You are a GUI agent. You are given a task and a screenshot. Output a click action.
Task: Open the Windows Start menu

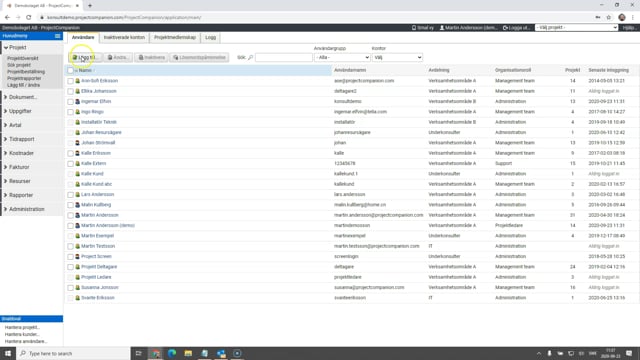pyautogui.click(x=8, y=353)
